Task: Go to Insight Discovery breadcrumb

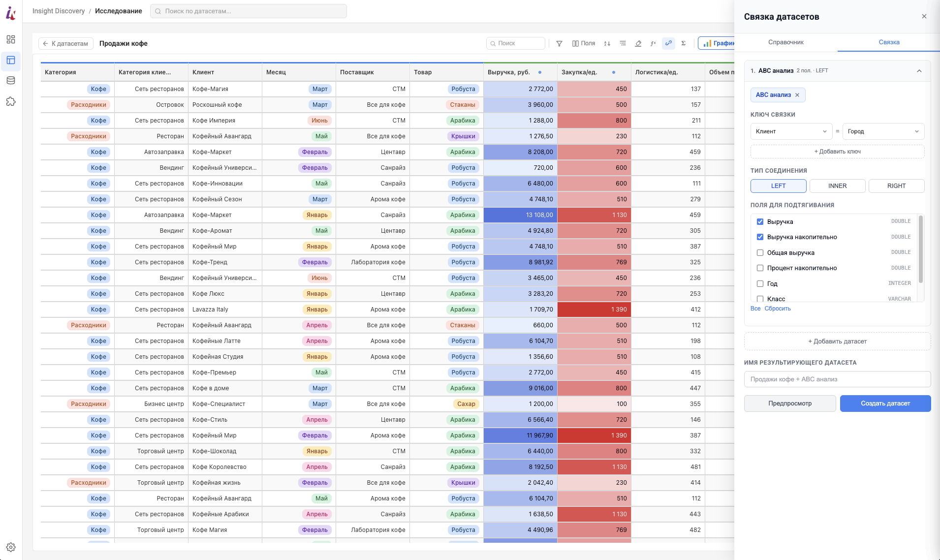Action: [59, 11]
